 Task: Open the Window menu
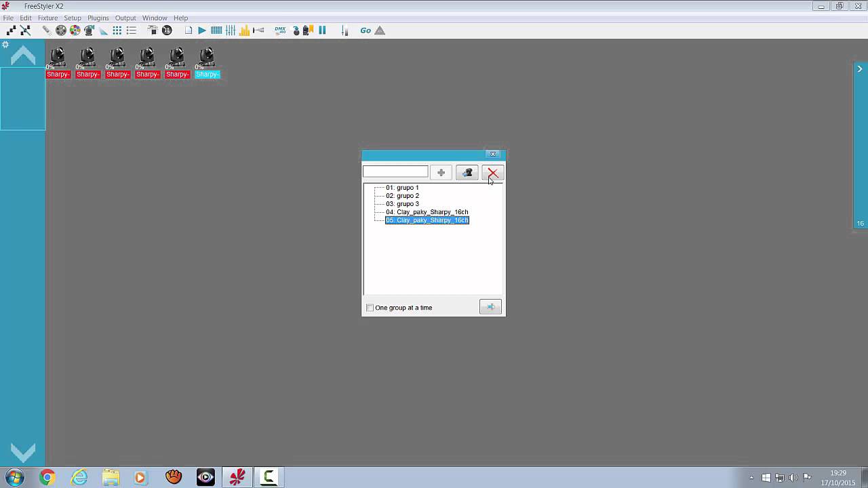155,18
